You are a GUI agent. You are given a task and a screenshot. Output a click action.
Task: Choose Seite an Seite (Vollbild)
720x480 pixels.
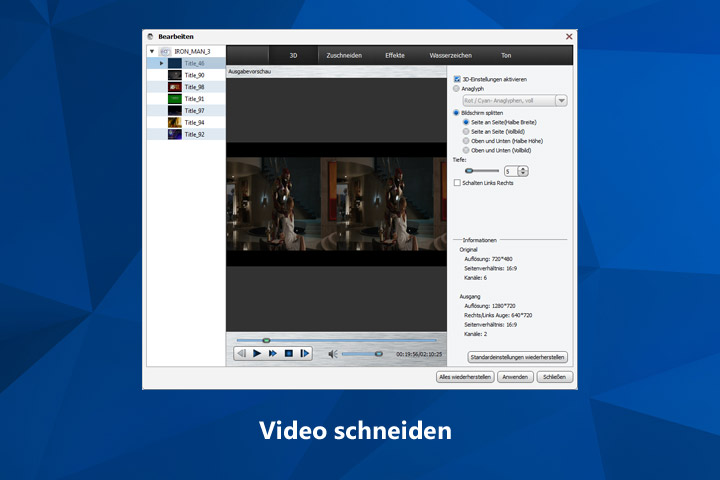(466, 131)
